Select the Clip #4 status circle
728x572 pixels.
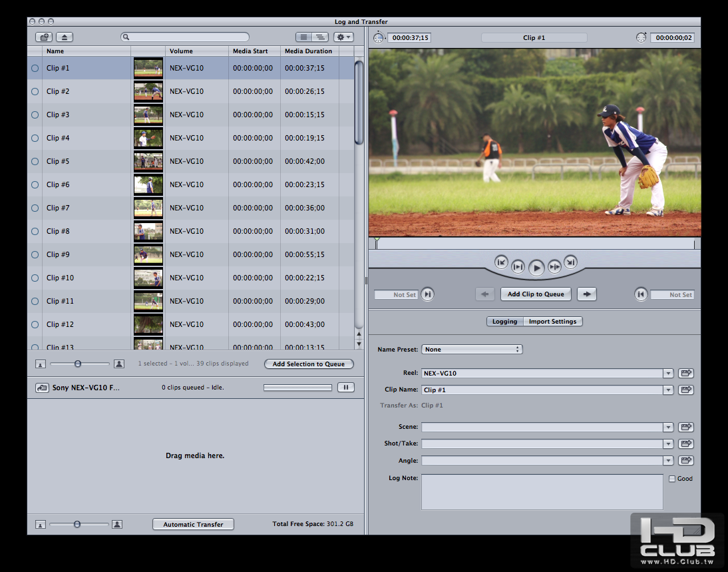click(x=35, y=138)
